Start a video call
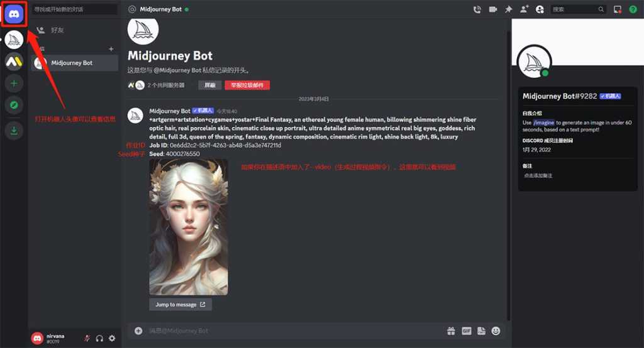This screenshot has height=348, width=644. pos(493,9)
